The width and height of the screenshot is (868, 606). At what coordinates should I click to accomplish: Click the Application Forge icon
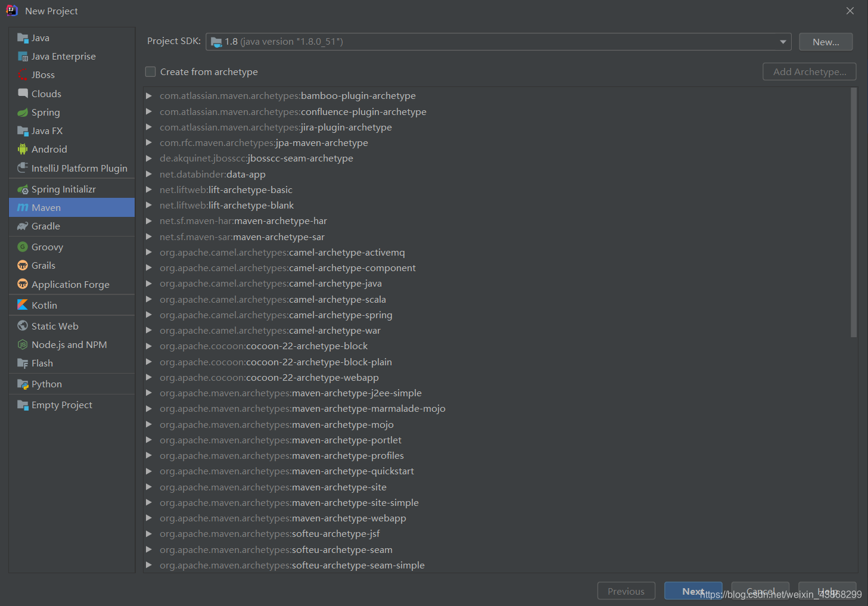pos(23,284)
